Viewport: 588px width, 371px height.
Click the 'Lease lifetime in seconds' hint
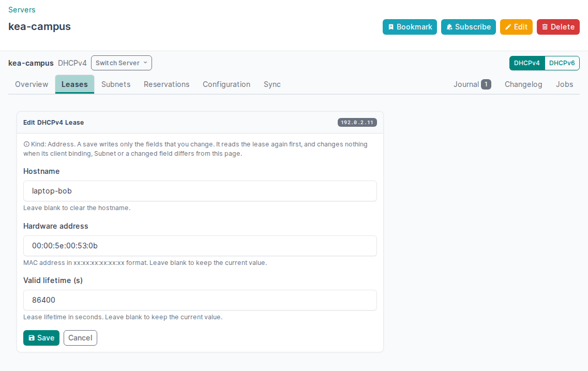coord(123,317)
